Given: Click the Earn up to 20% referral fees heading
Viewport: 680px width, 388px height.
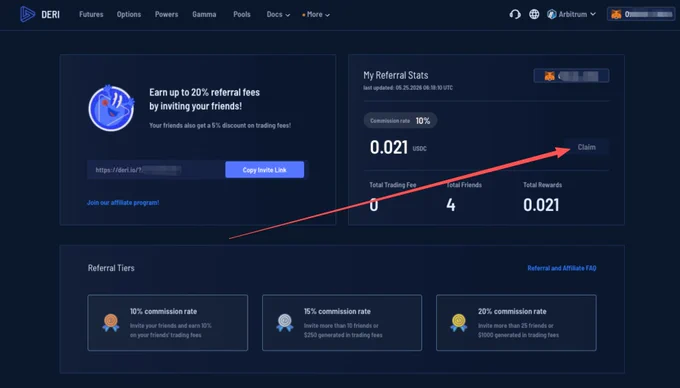Looking at the screenshot, I should pos(204,99).
